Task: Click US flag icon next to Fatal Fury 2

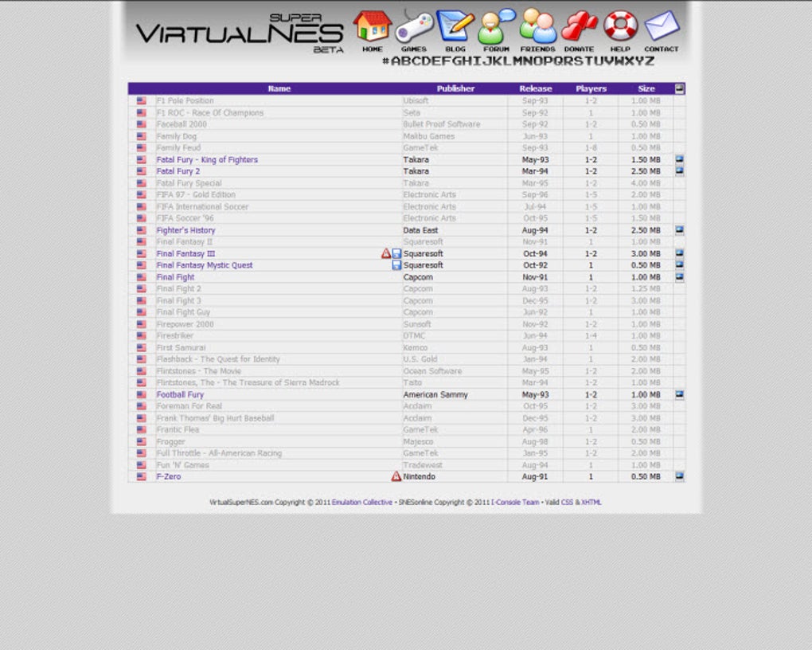Action: coord(142,171)
